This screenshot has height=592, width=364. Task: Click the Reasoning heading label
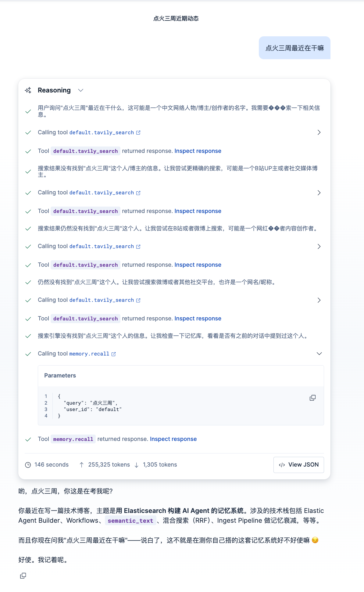(54, 90)
